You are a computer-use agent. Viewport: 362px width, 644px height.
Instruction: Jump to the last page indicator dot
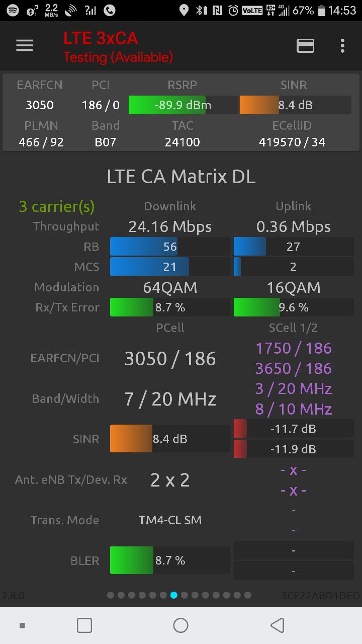click(x=247, y=595)
